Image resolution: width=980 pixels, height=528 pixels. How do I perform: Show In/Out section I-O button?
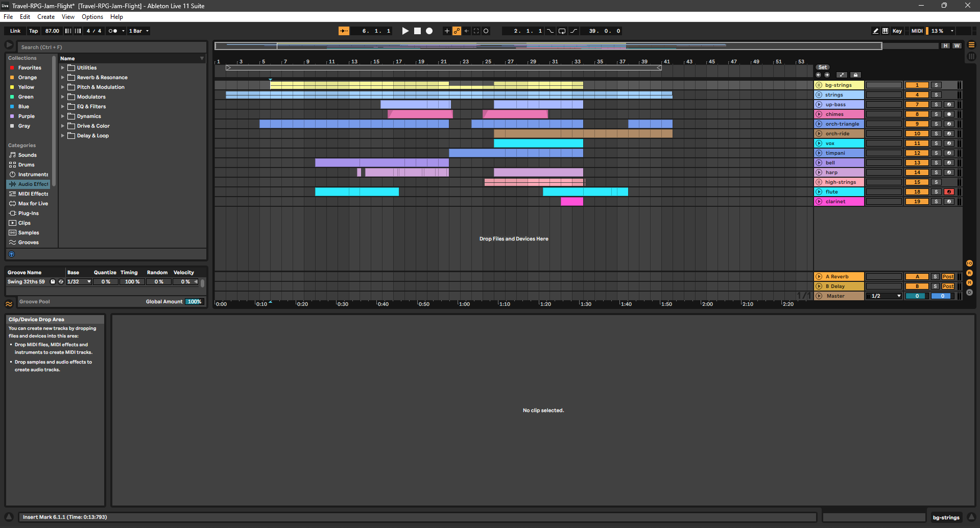tap(969, 263)
